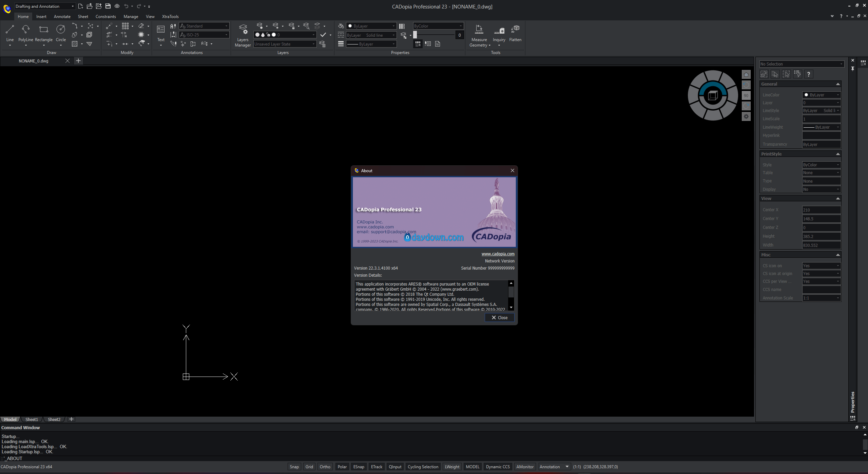This screenshot has width=868, height=474.
Task: Click the Redo arrow icon
Action: pyautogui.click(x=139, y=6)
